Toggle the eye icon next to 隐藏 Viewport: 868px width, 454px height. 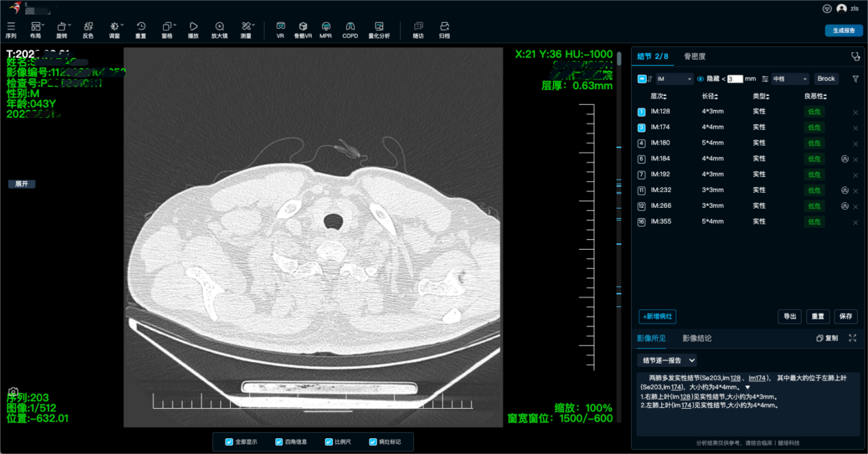[x=700, y=79]
